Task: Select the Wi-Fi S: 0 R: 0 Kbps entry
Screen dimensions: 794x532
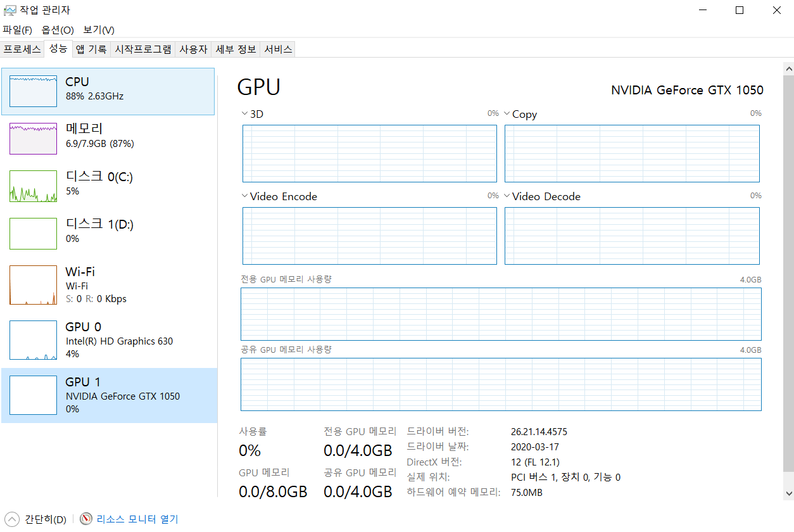Action: pyautogui.click(x=108, y=285)
